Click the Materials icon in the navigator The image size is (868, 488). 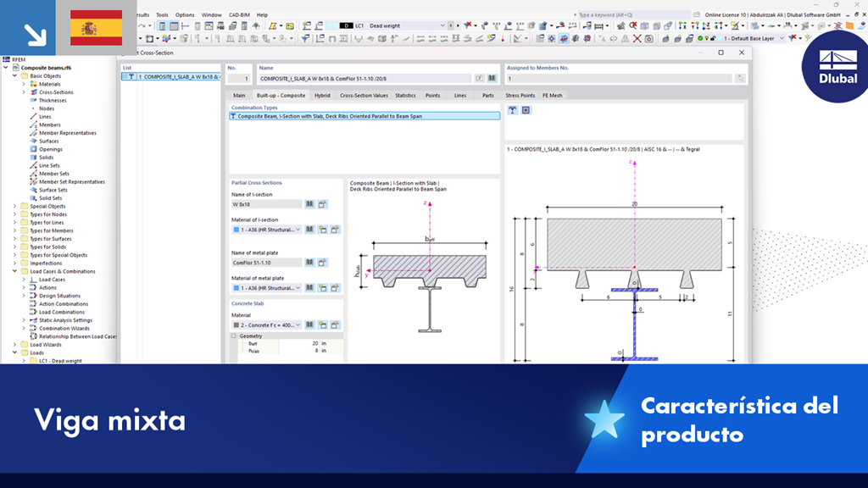coord(33,84)
